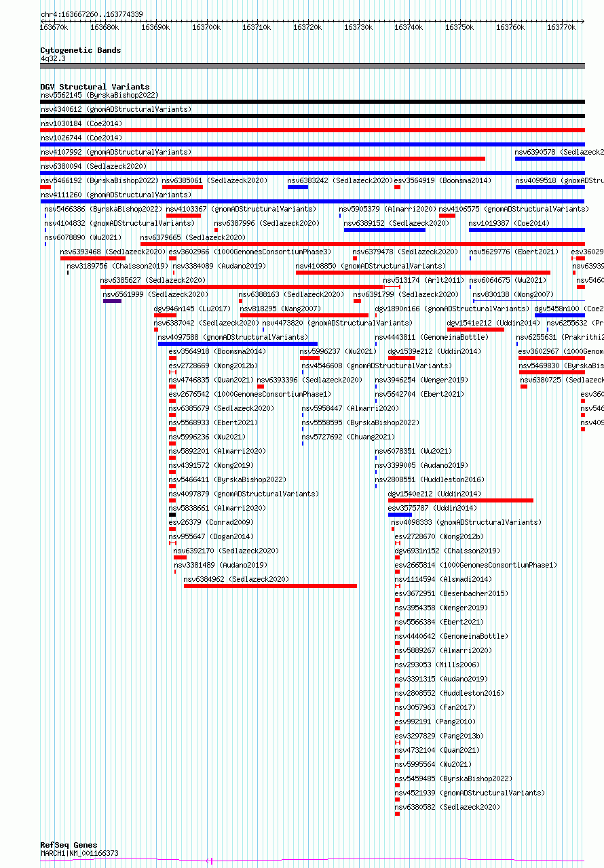Open nsv3946254 (Wenger2019) variant
Screen dimensions: 604x868
pyautogui.click(x=422, y=380)
